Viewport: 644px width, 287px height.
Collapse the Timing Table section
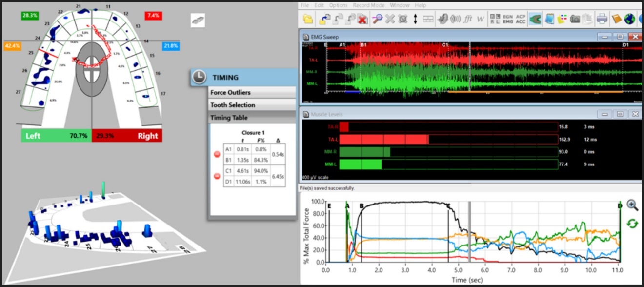[x=252, y=118]
